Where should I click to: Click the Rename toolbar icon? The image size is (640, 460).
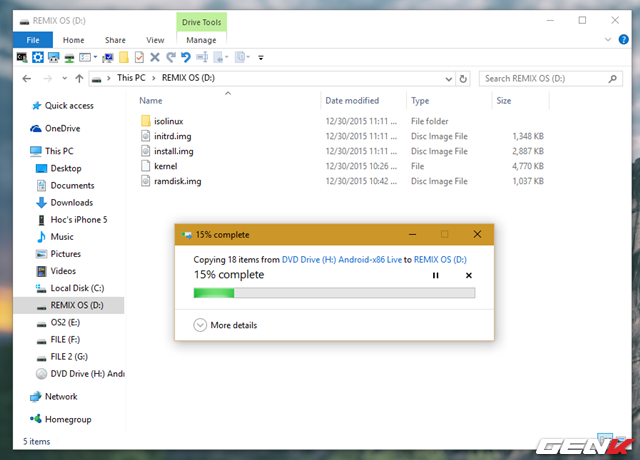[x=202, y=57]
